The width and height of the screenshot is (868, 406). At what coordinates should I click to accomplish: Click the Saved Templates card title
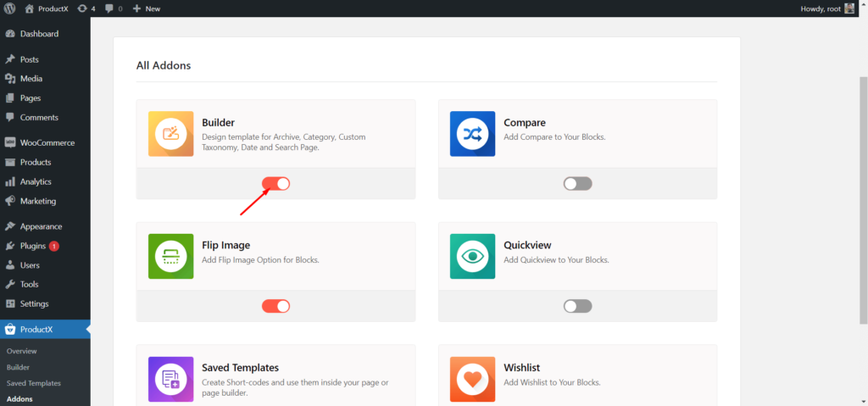pyautogui.click(x=240, y=368)
